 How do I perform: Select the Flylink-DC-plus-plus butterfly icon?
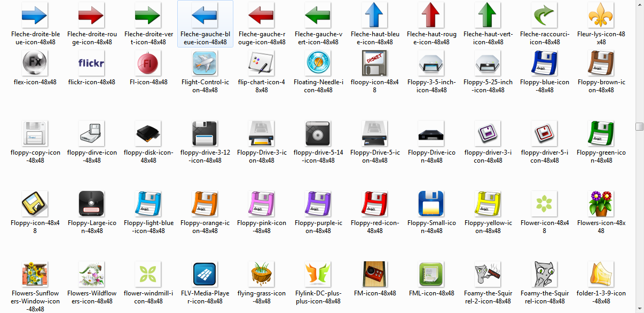[318, 274]
